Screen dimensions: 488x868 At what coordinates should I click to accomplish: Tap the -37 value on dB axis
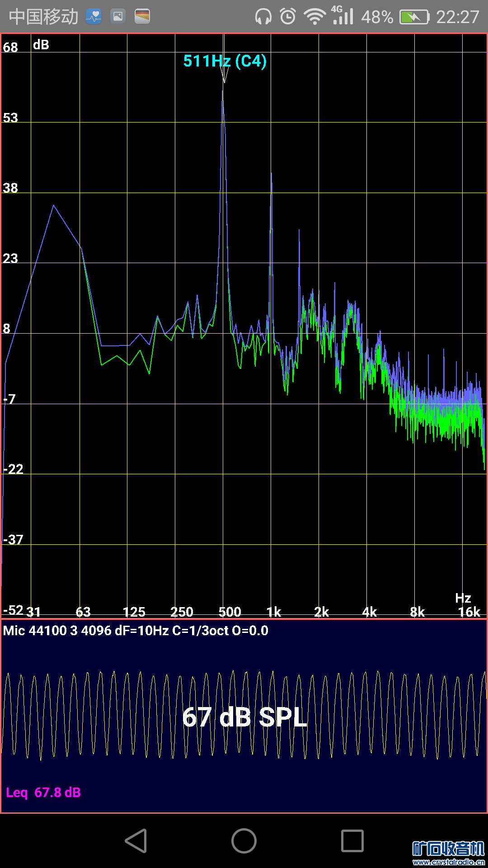point(13,539)
